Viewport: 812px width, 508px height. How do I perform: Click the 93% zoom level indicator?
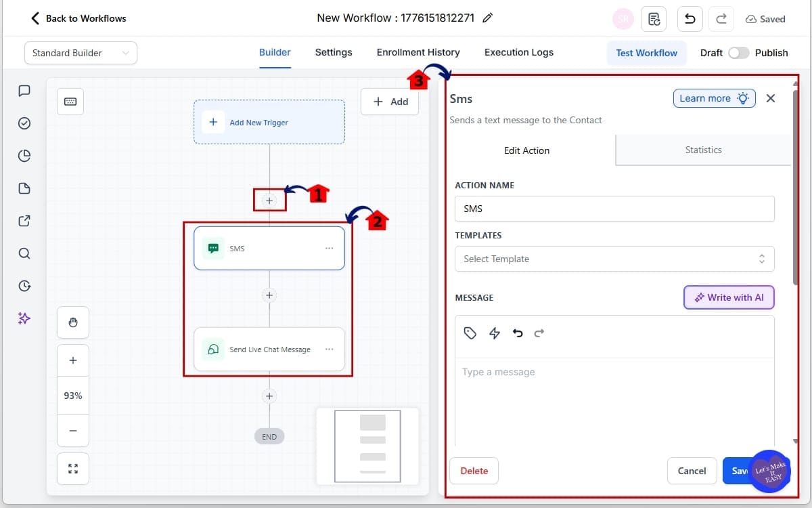point(72,395)
